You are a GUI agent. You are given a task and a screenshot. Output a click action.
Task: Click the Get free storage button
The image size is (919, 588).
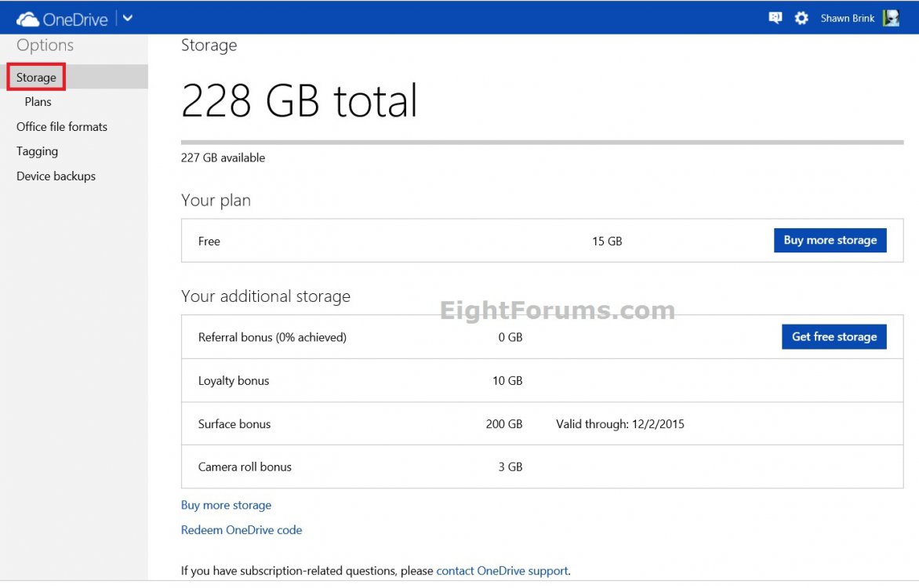(834, 336)
